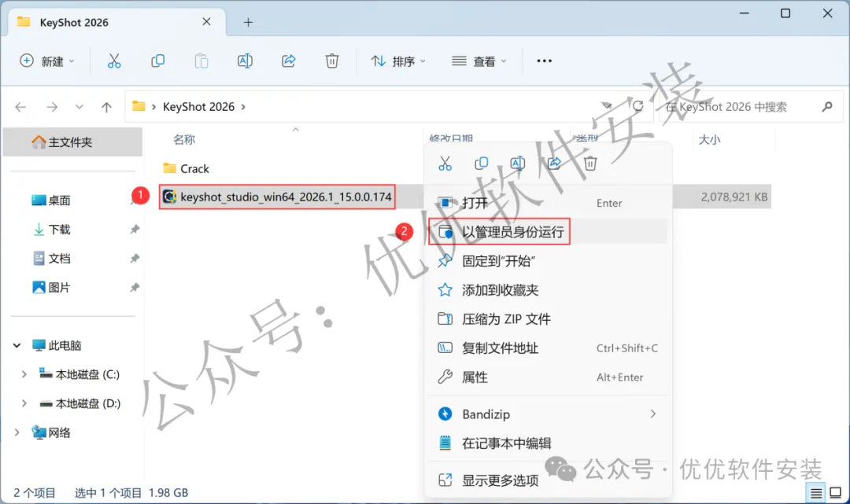
Task: Go up one folder level
Action: pos(106,107)
